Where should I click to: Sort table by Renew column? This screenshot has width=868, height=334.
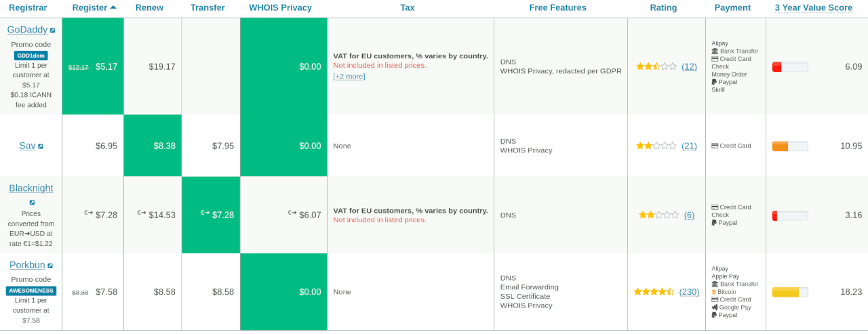(x=149, y=8)
